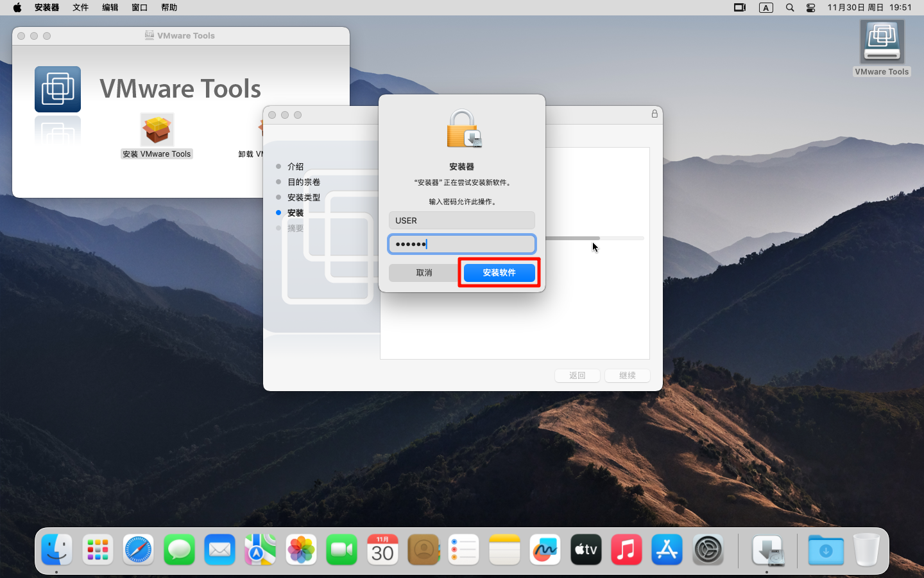Click the date and time in menu bar
Screen dimensions: 924x578
pyautogui.click(x=869, y=8)
